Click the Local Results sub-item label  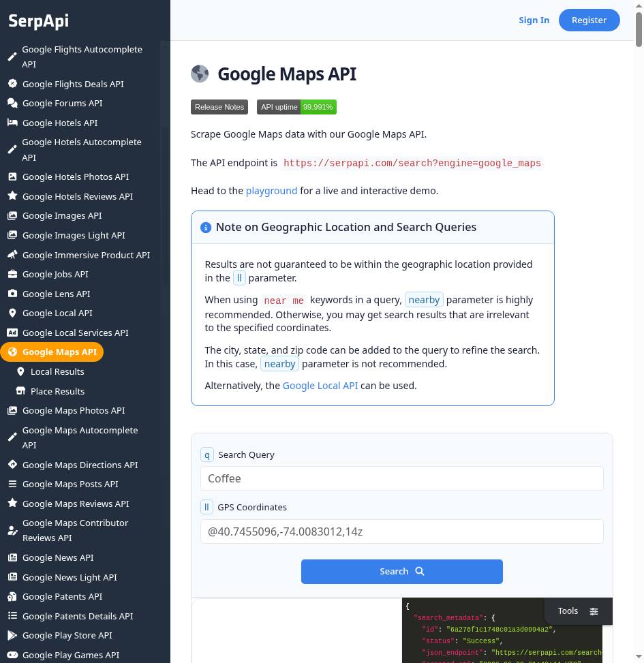click(57, 371)
